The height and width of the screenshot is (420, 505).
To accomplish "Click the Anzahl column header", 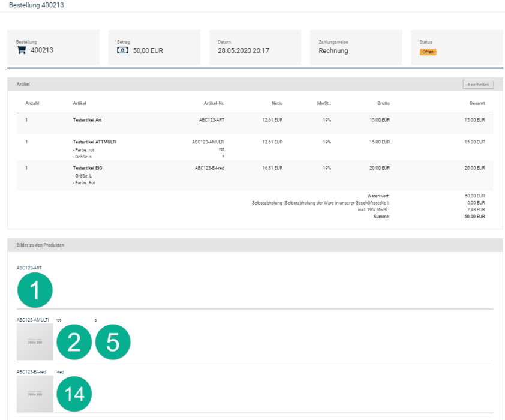I will [x=32, y=104].
